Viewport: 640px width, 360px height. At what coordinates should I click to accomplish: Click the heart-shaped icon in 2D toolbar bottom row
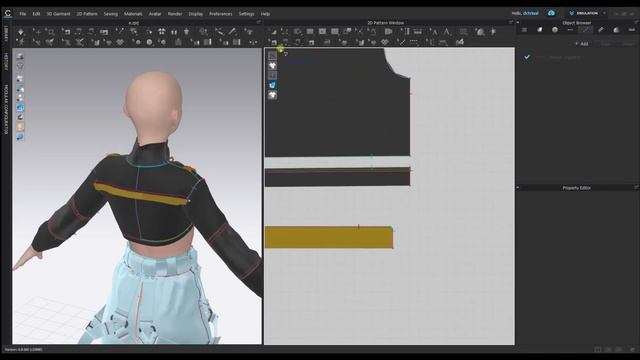click(384, 42)
